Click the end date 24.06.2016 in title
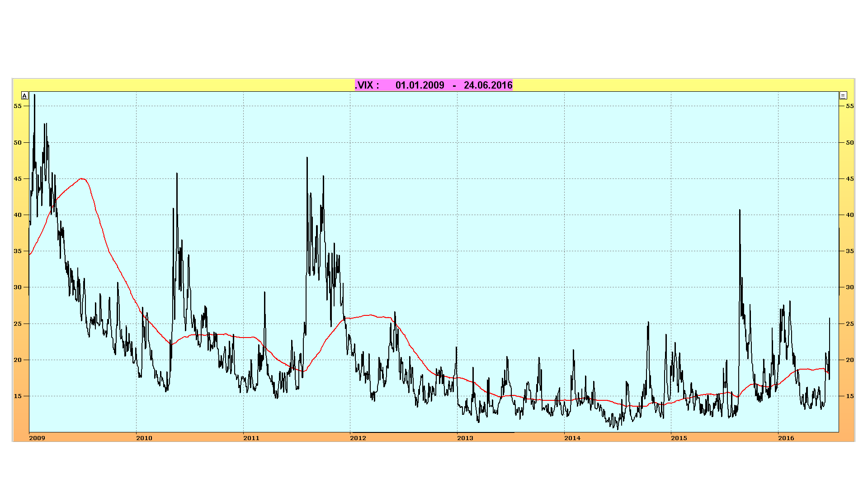 click(488, 85)
